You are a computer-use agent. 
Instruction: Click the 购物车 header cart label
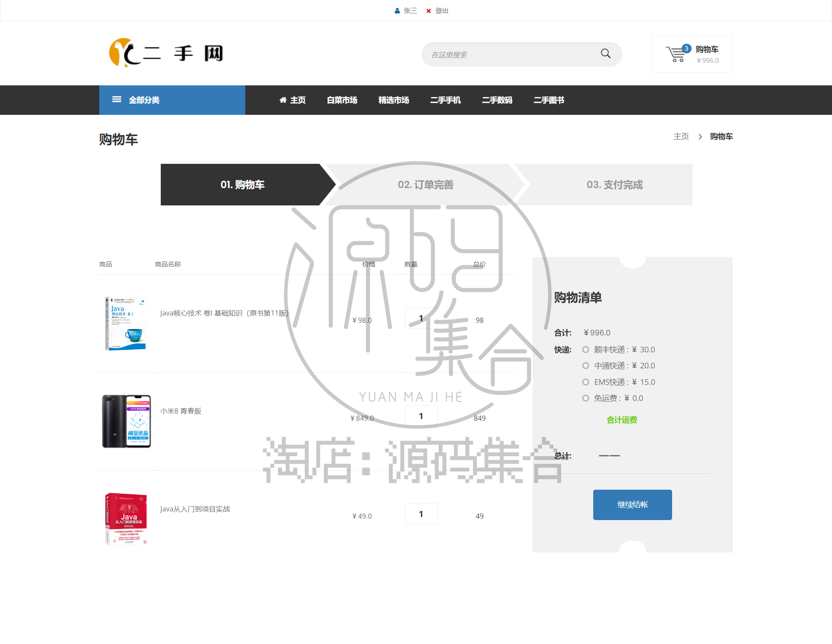tap(707, 49)
